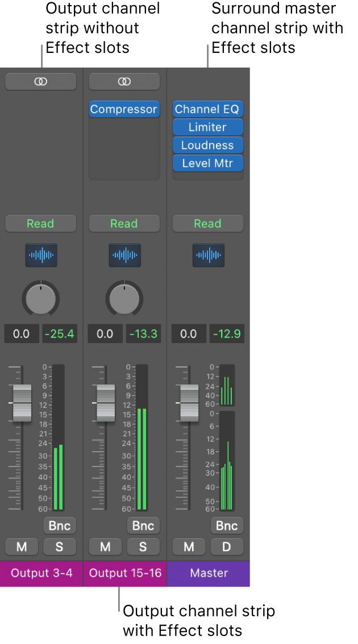Viewport: 358px width, 644px height.
Task: Click level meter on Output 15-16
Action: [x=142, y=437]
